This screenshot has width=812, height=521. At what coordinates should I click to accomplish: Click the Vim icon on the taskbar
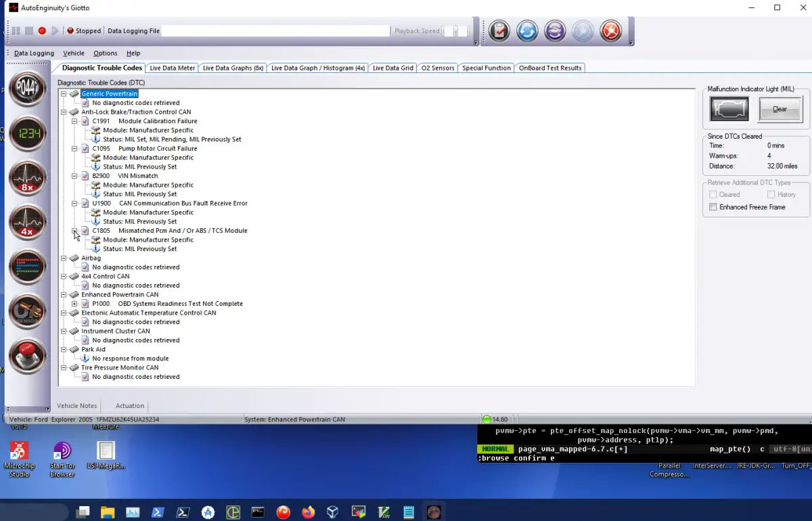384,512
